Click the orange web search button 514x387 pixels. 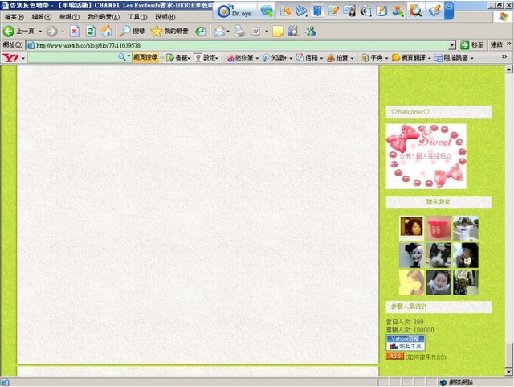pos(145,58)
